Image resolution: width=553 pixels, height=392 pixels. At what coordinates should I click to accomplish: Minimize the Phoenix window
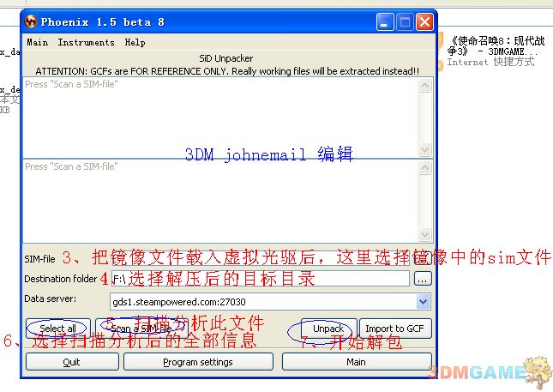385,22
